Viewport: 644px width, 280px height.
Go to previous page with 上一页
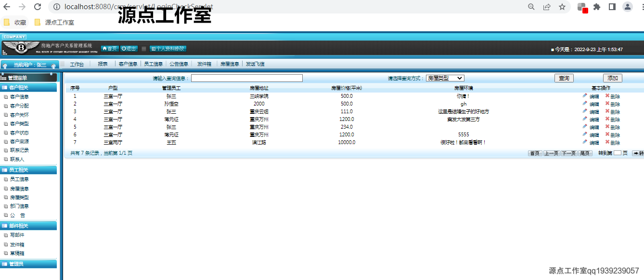click(551, 153)
